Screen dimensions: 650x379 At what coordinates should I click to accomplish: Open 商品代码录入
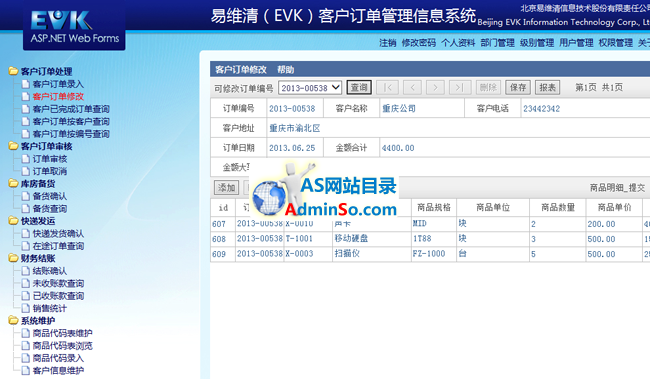click(58, 357)
